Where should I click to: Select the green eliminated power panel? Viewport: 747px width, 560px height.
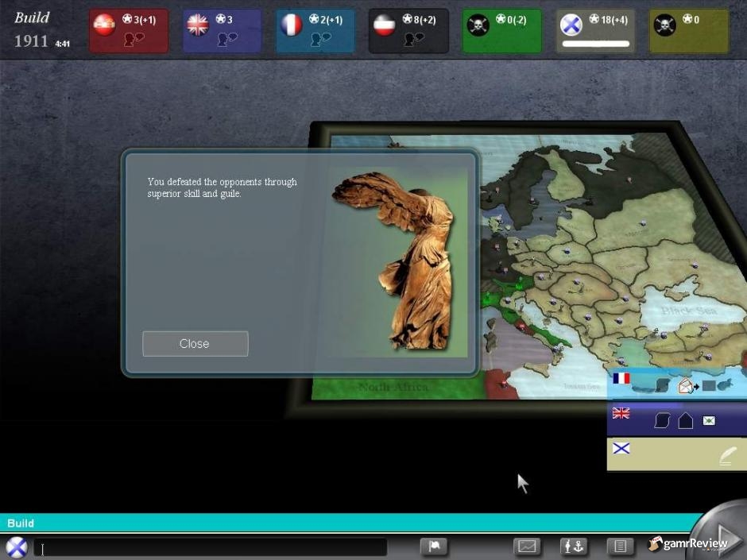501,30
